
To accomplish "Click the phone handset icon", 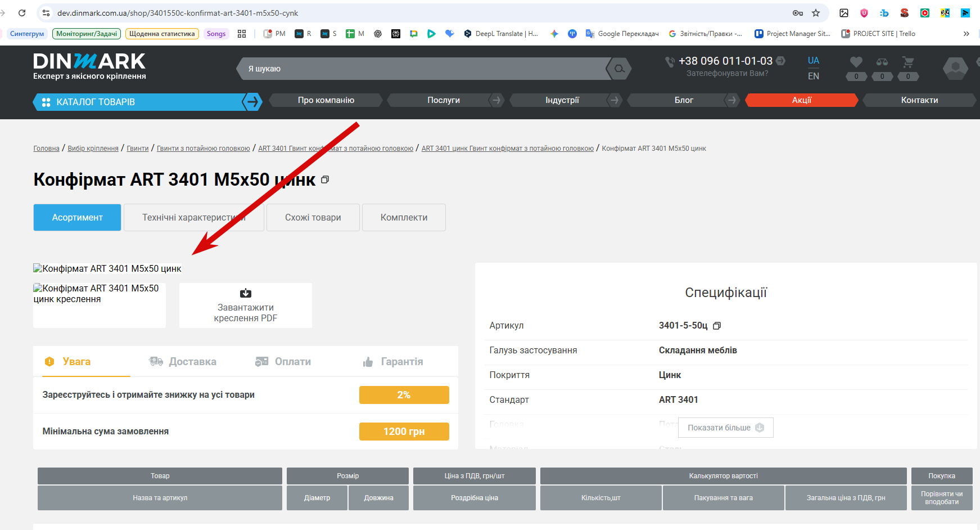I will [670, 62].
